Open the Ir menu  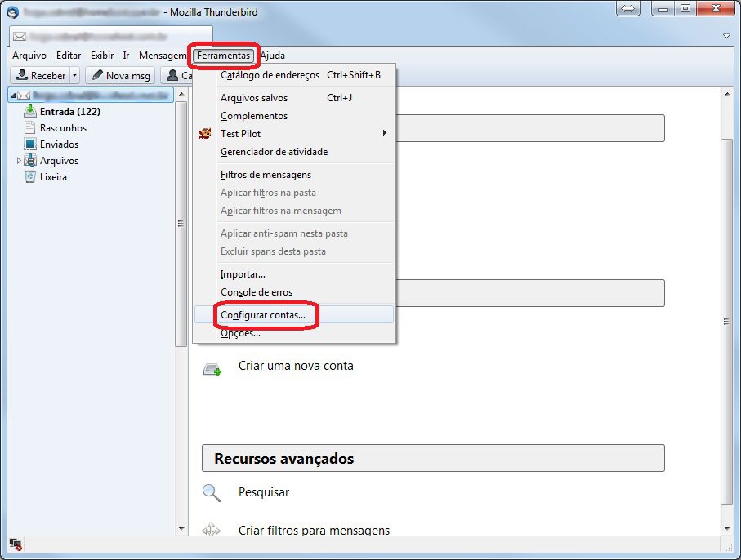coord(126,56)
